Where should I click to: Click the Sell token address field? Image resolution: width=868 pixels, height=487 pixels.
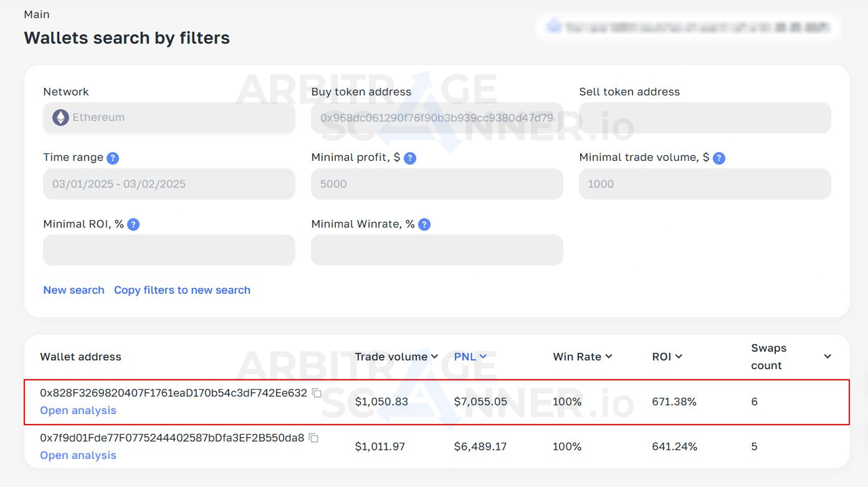705,117
